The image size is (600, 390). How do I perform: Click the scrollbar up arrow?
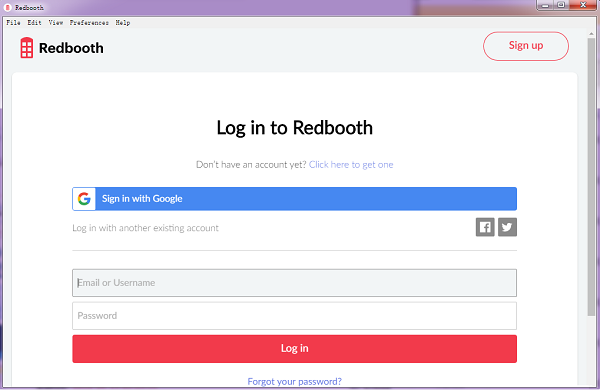(x=591, y=34)
